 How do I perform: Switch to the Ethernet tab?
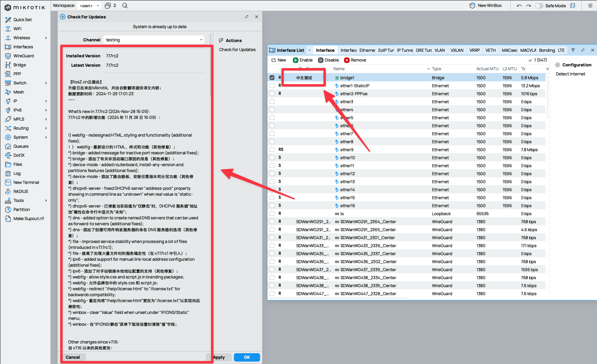point(367,50)
